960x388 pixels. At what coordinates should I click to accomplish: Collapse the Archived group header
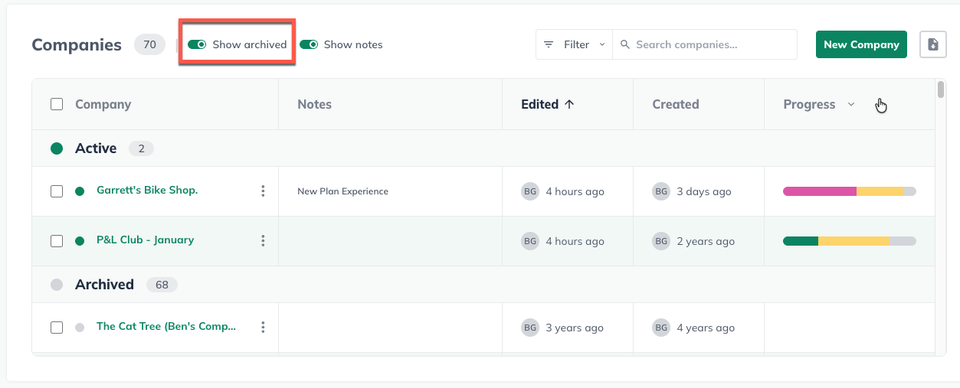483,285
